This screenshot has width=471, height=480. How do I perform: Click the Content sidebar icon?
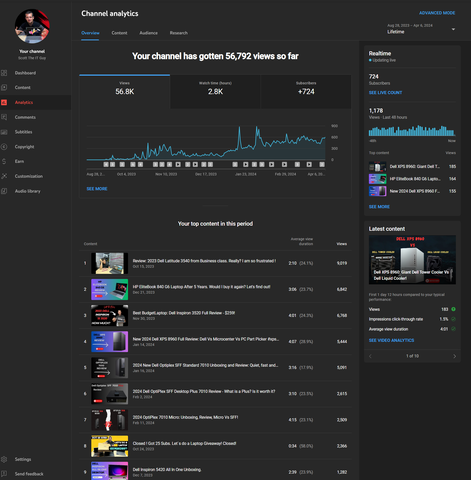[x=4, y=87]
